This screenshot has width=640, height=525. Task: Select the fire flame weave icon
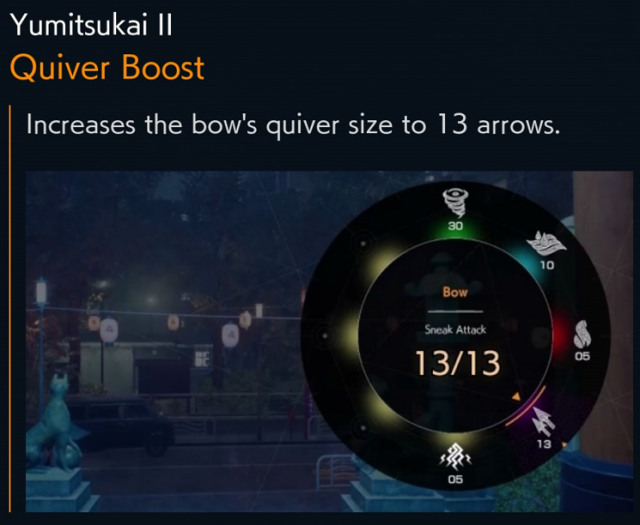(x=582, y=334)
